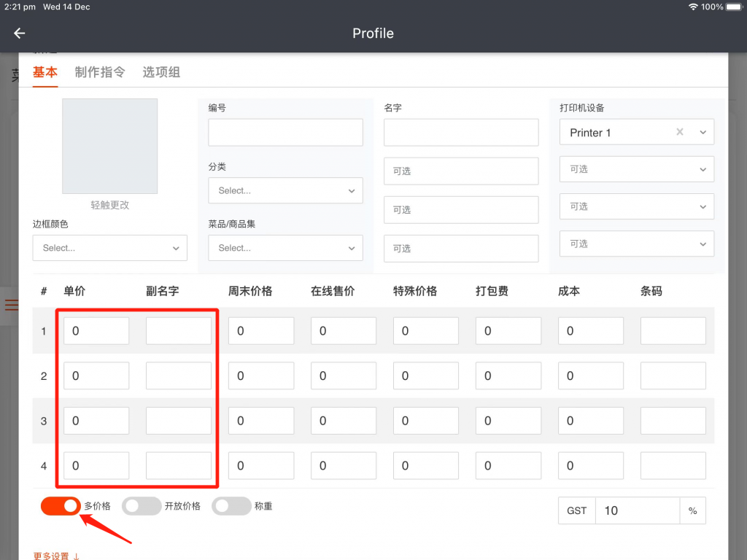Click the 打包费 column header

[492, 291]
